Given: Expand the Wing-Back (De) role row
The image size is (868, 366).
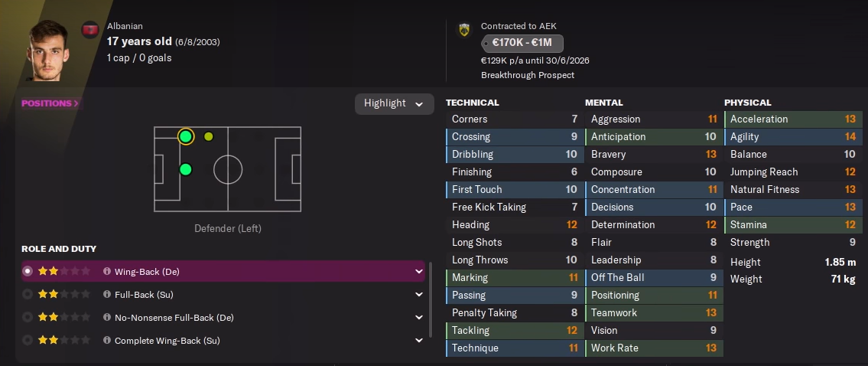Looking at the screenshot, I should [x=418, y=271].
